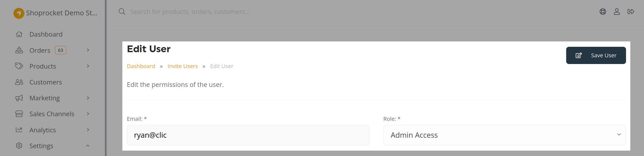Viewport: 644px width, 156px height.
Task: Click the Shoprocket logo icon
Action: coord(19,13)
